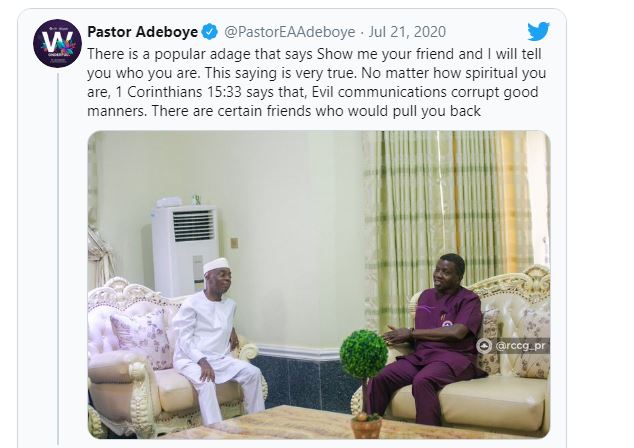Click the blue verified badge checkmark
634x448 pixels.
pyautogui.click(x=210, y=32)
